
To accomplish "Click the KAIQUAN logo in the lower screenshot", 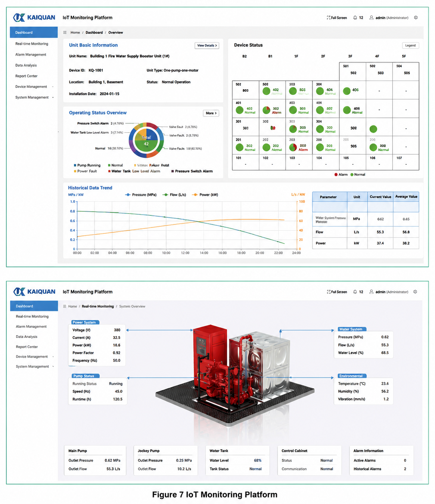I will [34, 292].
